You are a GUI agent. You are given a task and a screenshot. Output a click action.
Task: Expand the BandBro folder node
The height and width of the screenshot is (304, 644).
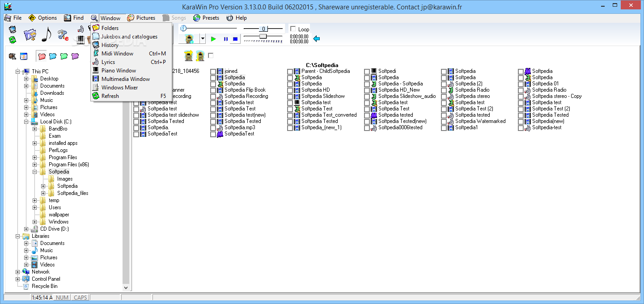[x=35, y=129]
